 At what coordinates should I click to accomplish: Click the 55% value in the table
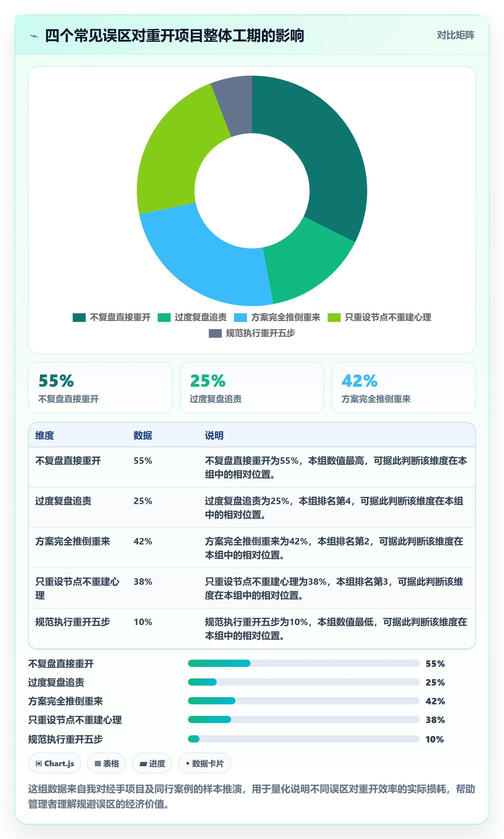[x=143, y=461]
